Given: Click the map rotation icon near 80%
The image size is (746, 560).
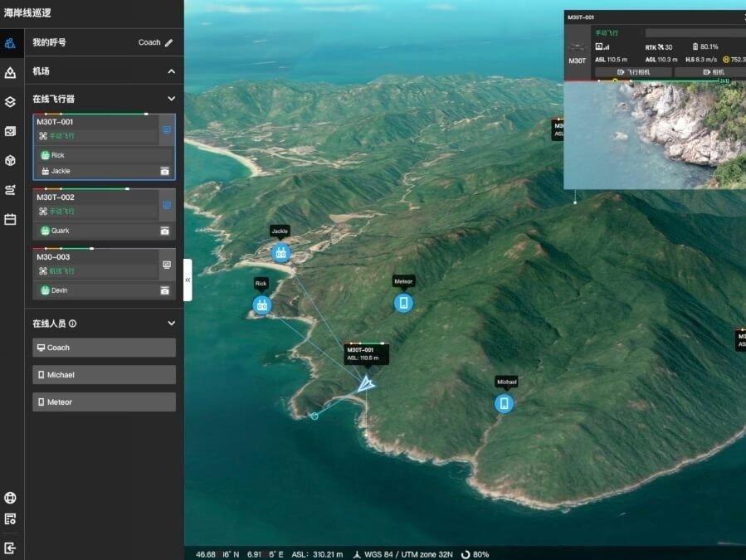Looking at the screenshot, I should click(x=466, y=554).
